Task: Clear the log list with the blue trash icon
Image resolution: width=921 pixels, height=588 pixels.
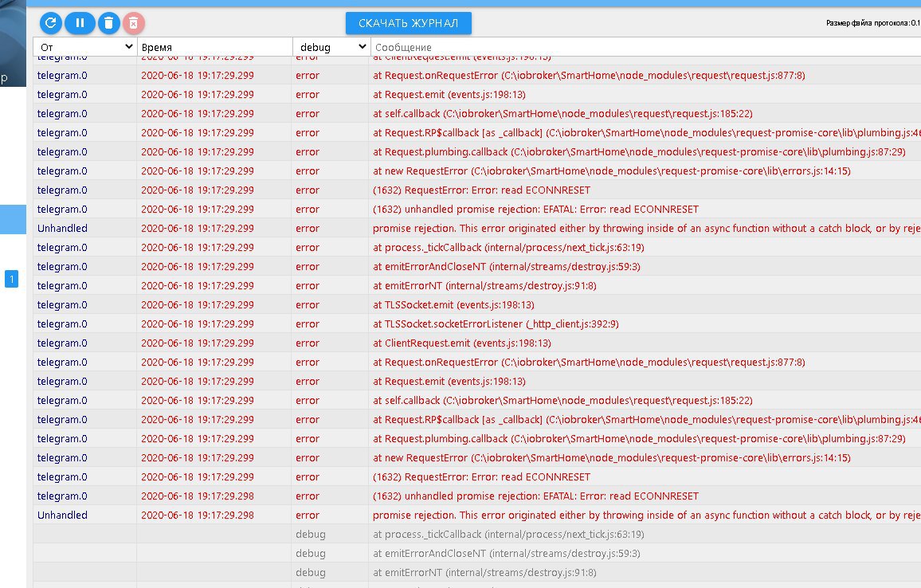Action: (x=108, y=23)
